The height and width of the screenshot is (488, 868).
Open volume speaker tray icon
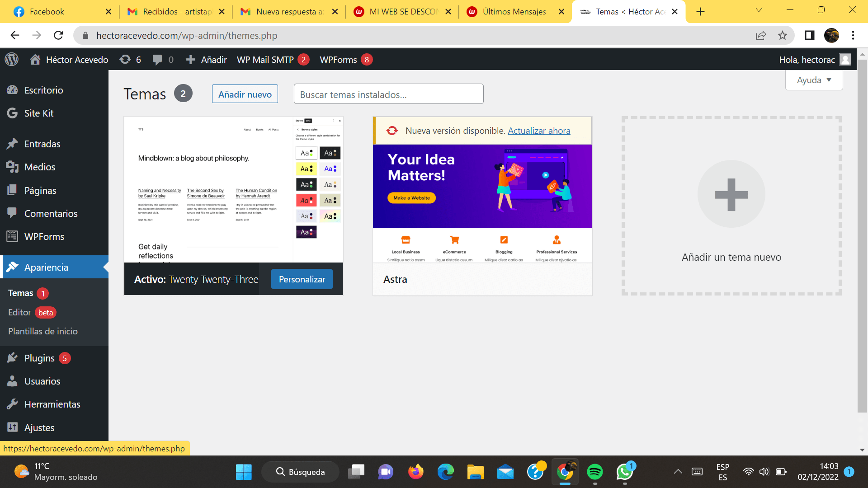point(764,472)
